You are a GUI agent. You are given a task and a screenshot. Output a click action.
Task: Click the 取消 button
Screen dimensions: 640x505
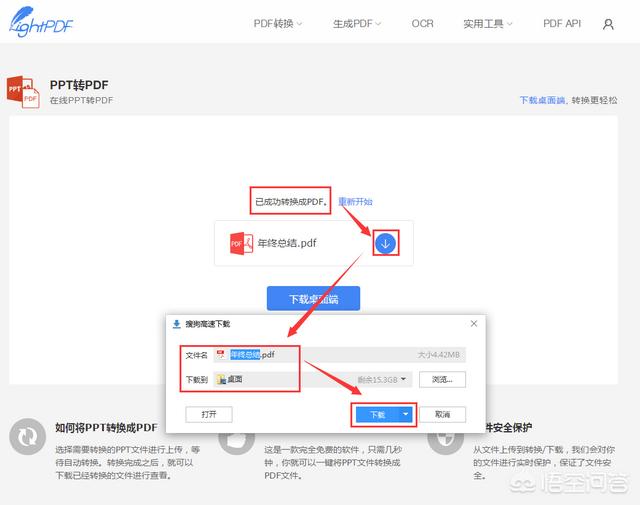point(442,414)
